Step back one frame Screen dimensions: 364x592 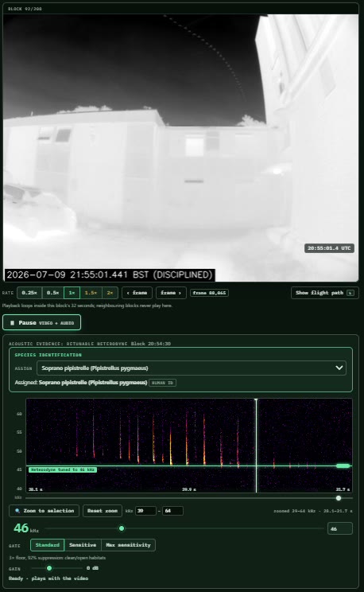pyautogui.click(x=137, y=293)
